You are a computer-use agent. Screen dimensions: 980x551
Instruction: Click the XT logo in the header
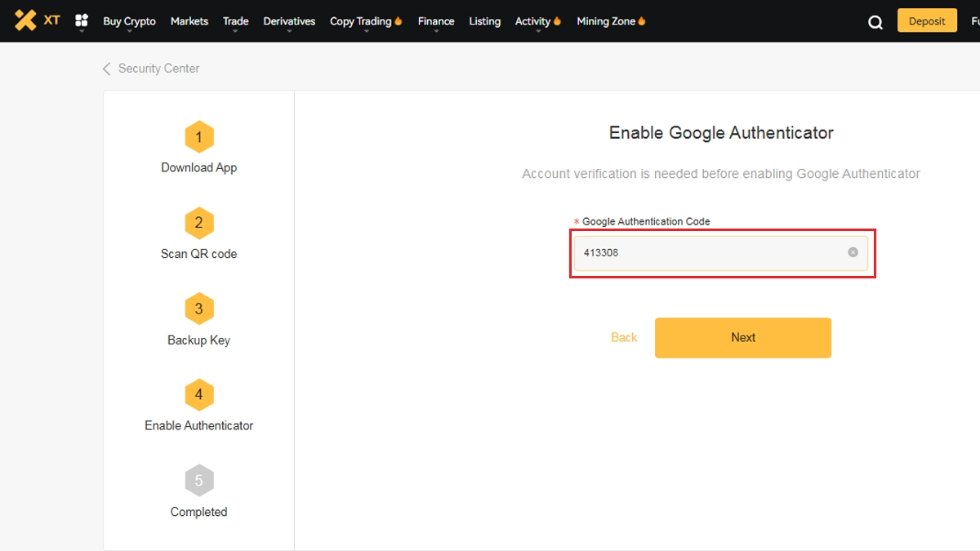click(38, 20)
